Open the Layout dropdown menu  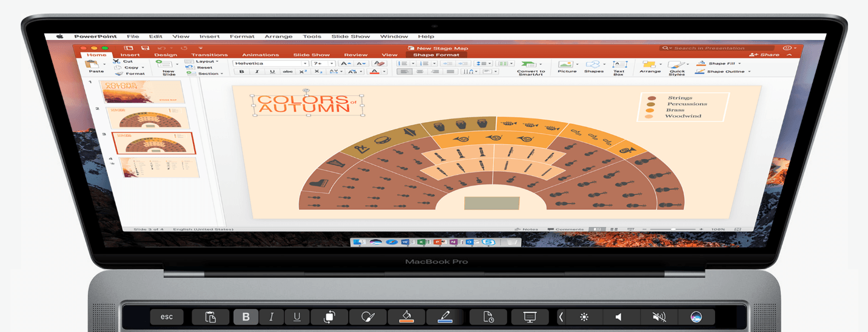click(x=218, y=61)
